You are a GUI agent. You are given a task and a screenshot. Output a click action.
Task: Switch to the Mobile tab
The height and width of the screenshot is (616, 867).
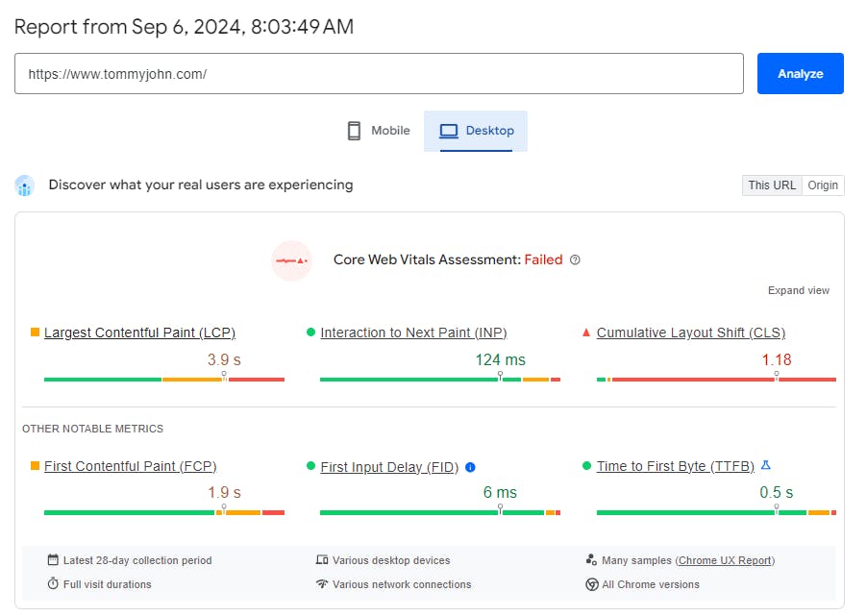[x=378, y=131]
